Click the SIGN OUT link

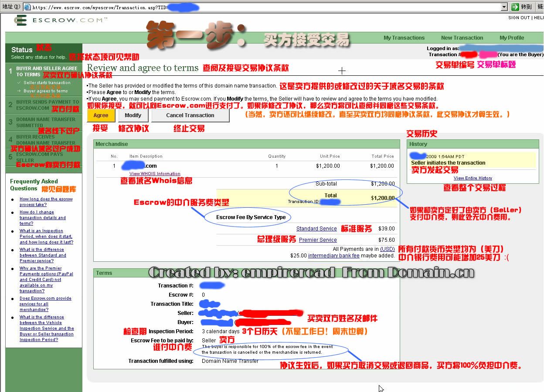(x=519, y=18)
